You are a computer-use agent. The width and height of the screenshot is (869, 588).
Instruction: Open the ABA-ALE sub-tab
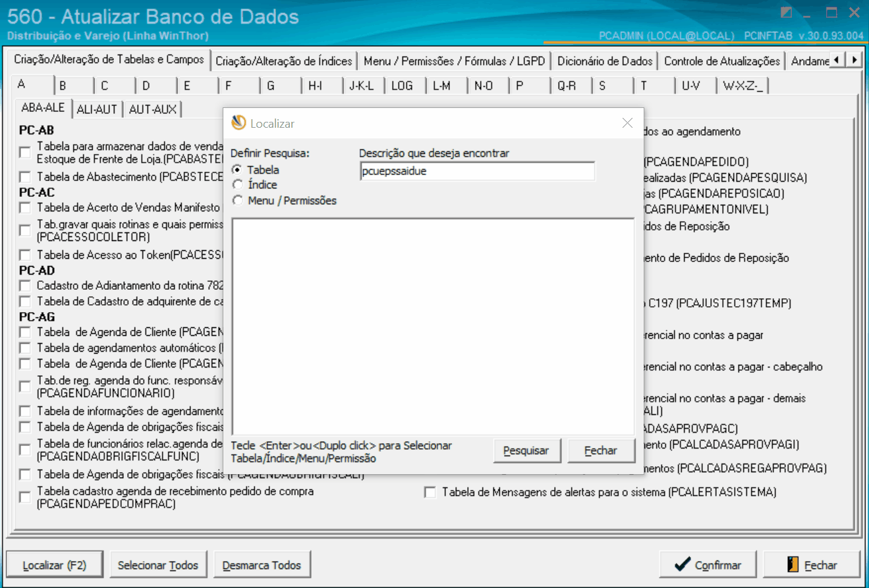click(43, 108)
